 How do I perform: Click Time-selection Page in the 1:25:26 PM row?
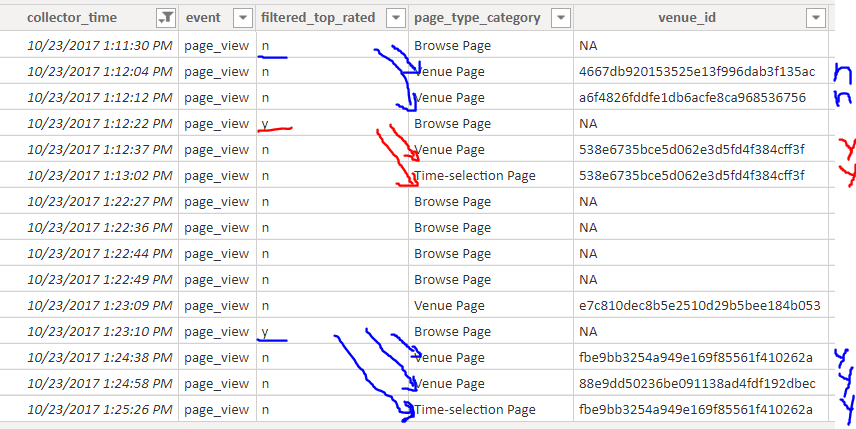[x=474, y=410]
